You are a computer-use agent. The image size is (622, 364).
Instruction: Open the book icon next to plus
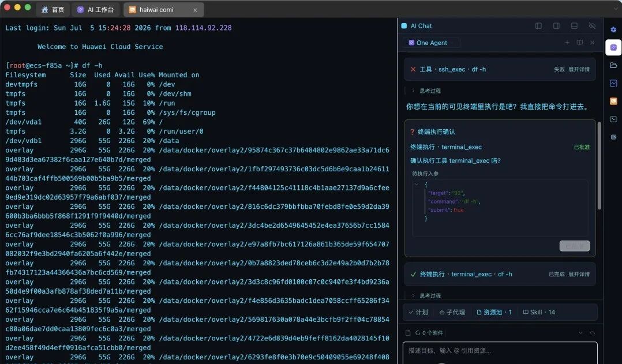pos(579,43)
